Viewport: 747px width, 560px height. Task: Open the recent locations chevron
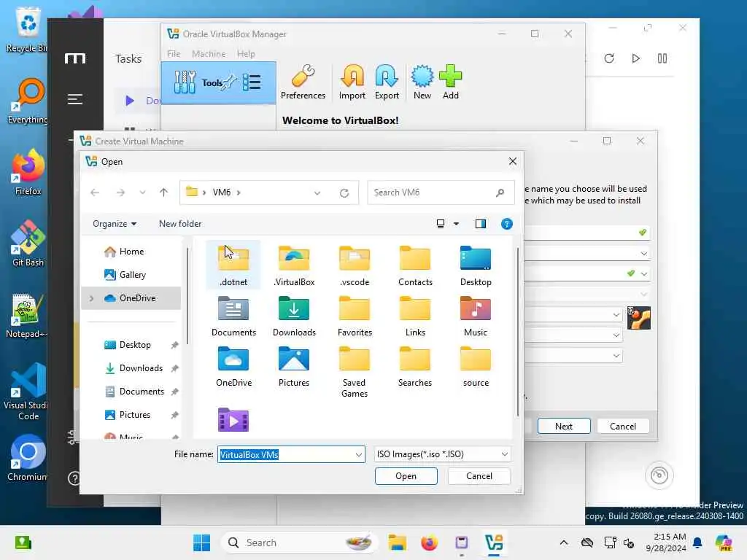click(142, 192)
